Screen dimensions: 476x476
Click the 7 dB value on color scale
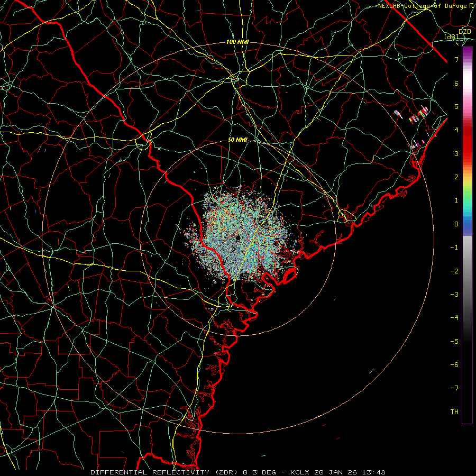click(456, 59)
